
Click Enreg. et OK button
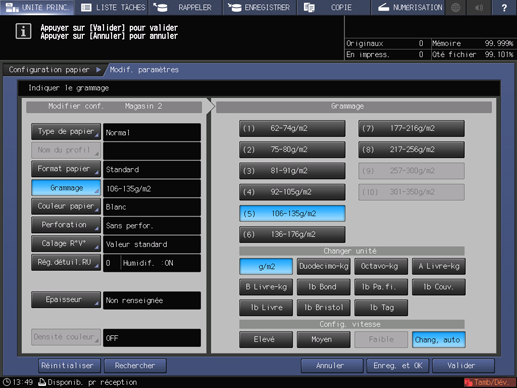point(398,366)
